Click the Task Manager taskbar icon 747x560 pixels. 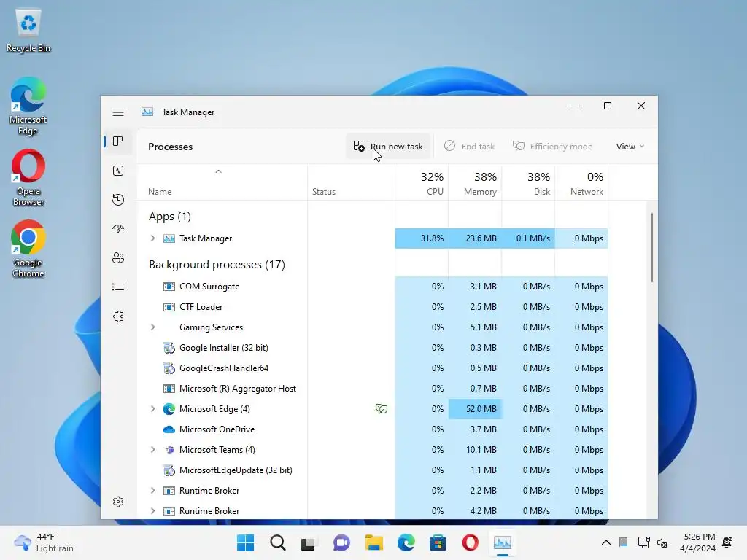point(502,542)
